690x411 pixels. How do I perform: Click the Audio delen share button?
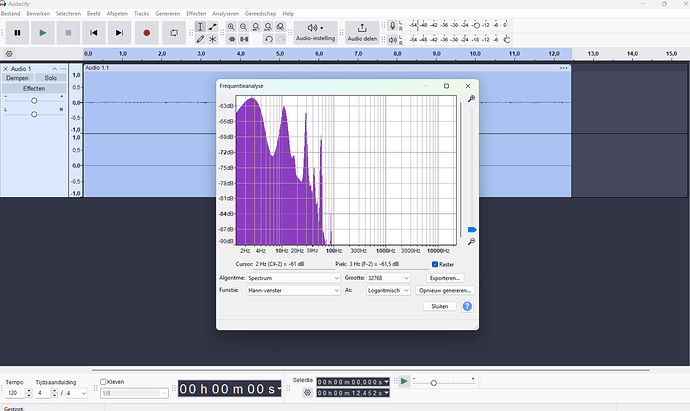click(362, 33)
